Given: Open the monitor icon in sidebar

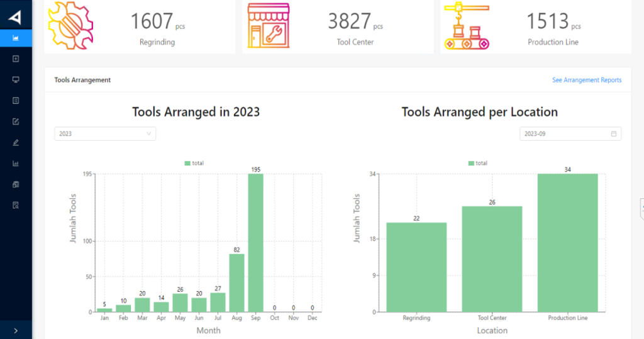Looking at the screenshot, I should tap(16, 80).
